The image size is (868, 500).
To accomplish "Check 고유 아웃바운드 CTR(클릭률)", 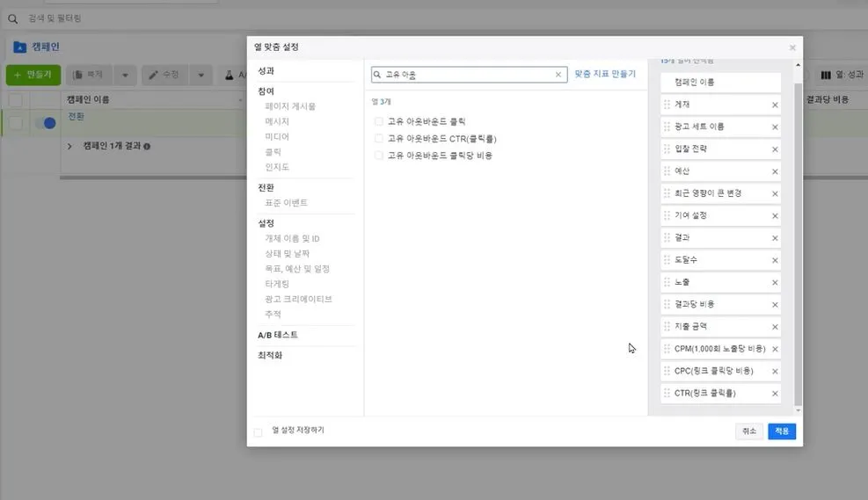I will click(379, 138).
